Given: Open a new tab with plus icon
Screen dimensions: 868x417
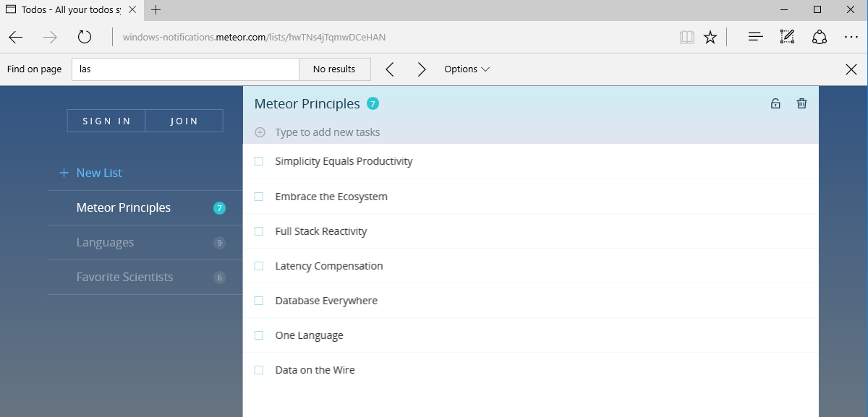Looking at the screenshot, I should tap(156, 10).
